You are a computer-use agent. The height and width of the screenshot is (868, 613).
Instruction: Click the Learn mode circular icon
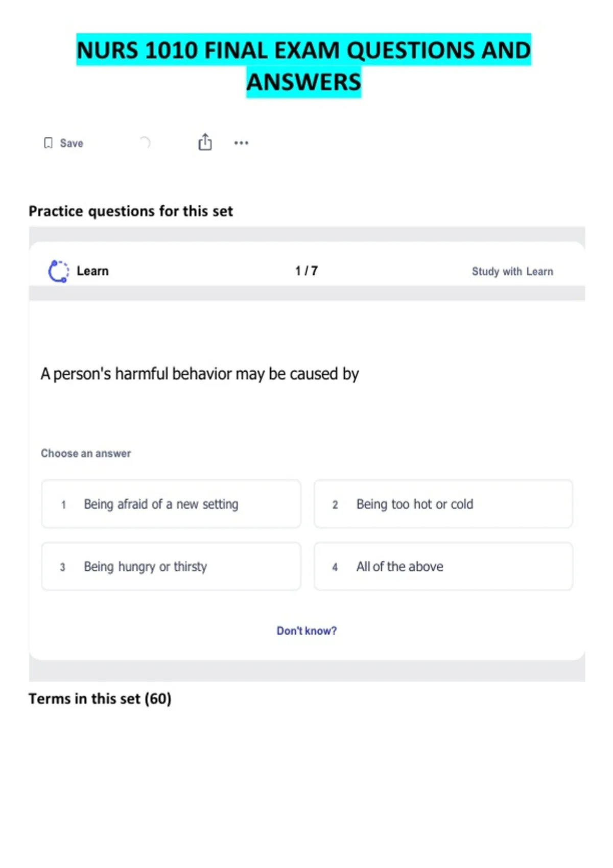[58, 271]
